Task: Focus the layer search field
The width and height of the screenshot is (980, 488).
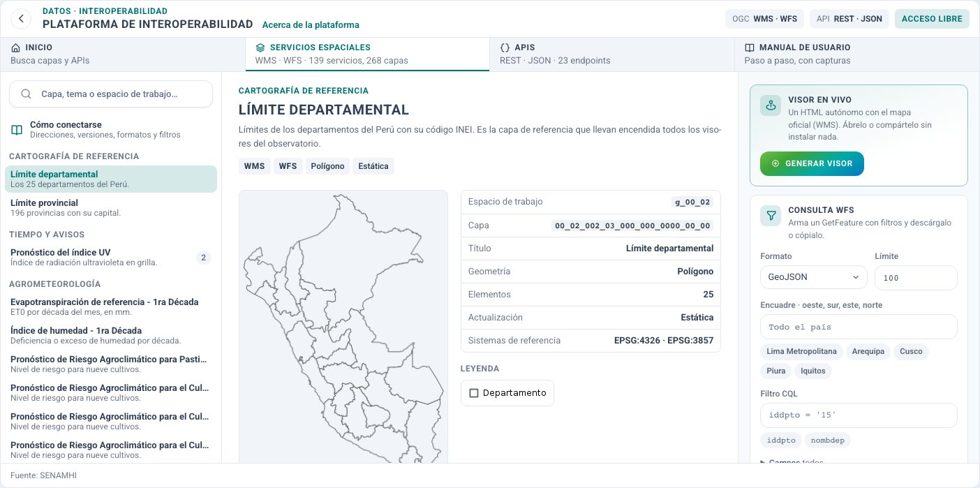Action: pyautogui.click(x=110, y=94)
